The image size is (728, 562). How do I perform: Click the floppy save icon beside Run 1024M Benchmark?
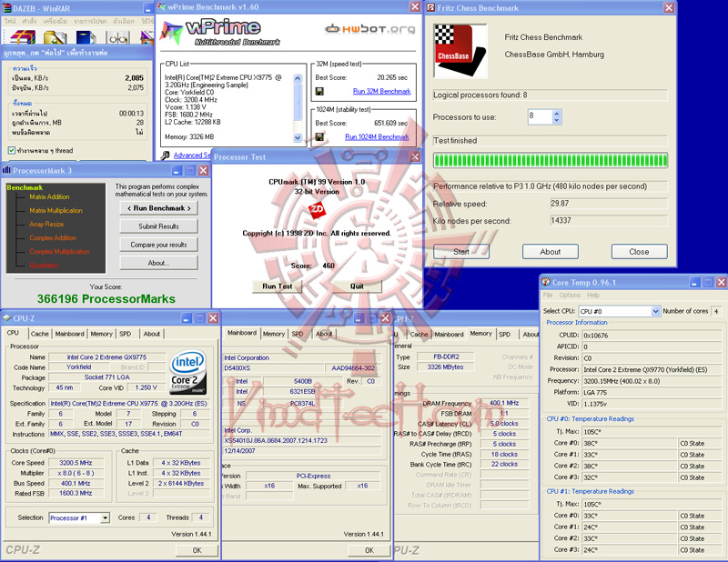tap(319, 137)
